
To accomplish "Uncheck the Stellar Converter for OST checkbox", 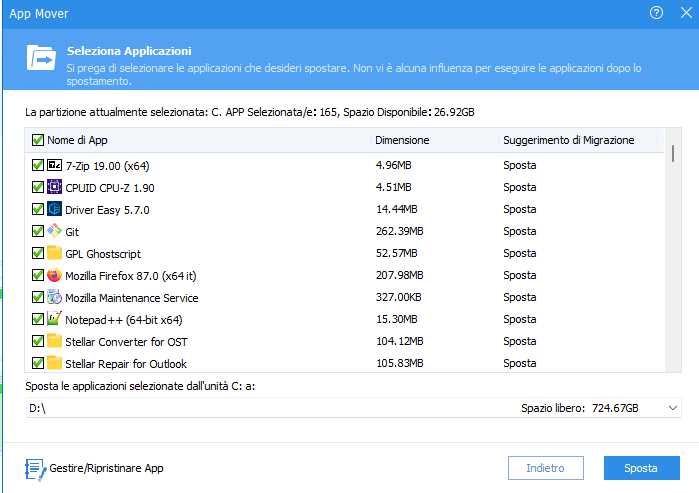I will coord(38,341).
